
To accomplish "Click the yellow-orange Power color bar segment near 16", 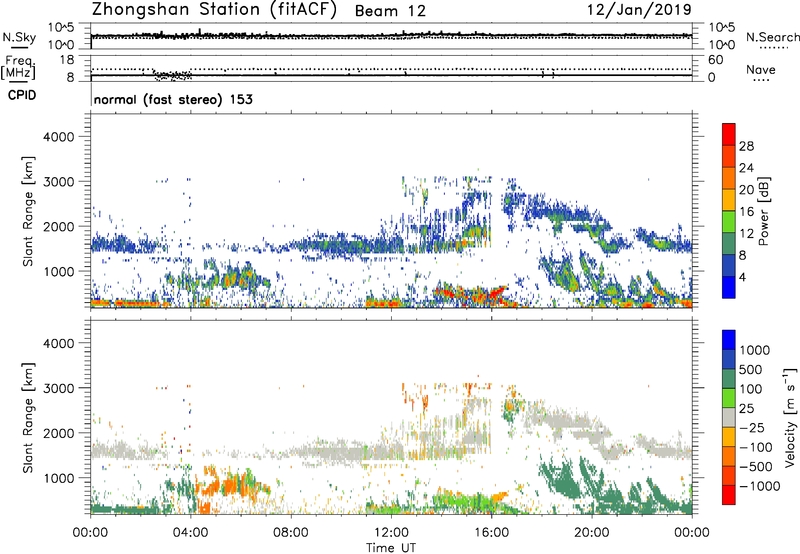I will (729, 200).
